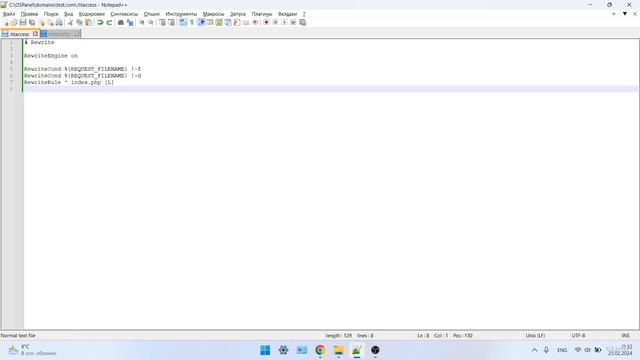Undo the last edit via toolbar
The height and width of the screenshot is (360, 640).
[100, 22]
